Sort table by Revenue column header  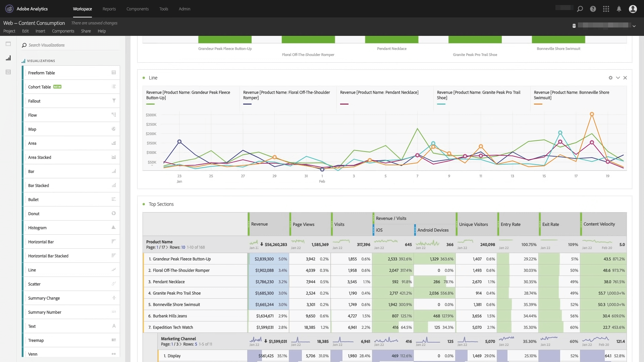259,224
